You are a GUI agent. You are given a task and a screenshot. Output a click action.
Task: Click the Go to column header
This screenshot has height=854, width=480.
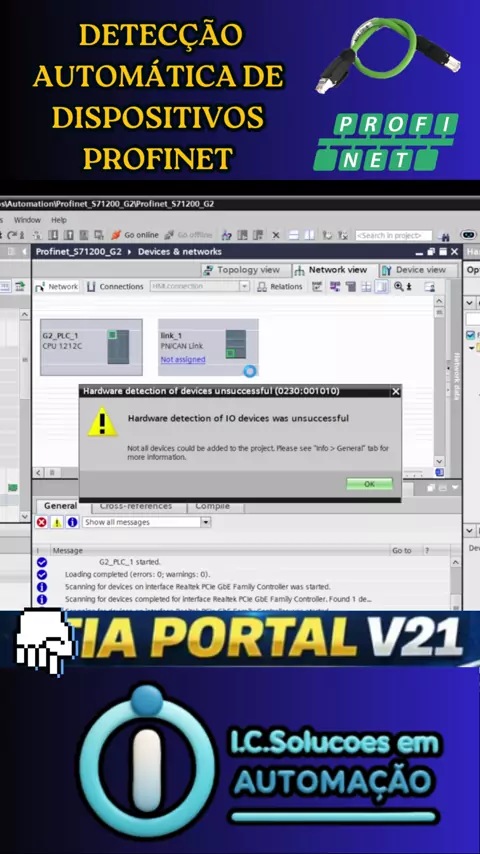(402, 551)
